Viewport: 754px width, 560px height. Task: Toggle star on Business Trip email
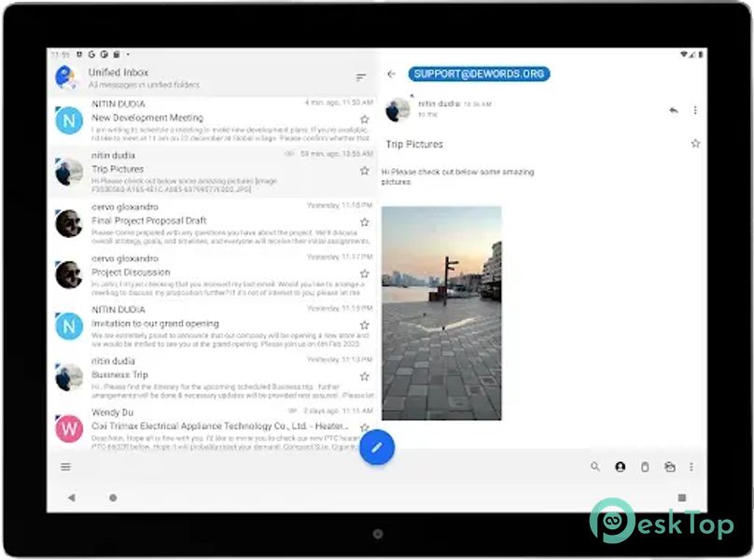click(365, 377)
